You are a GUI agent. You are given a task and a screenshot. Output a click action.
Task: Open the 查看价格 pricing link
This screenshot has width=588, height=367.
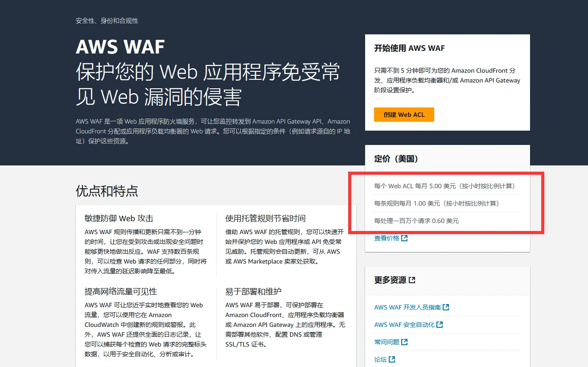pos(391,238)
